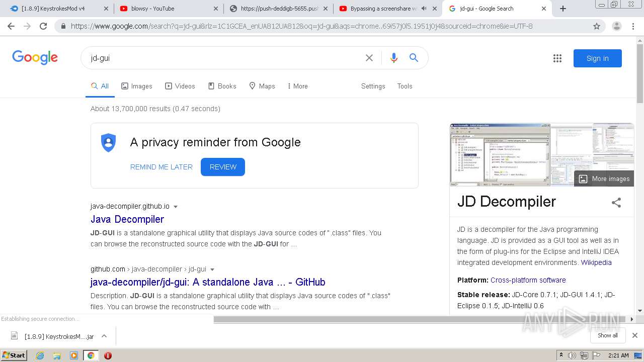This screenshot has width=644, height=362.
Task: Click the JD Decompiler screenshot thumbnail
Action: [x=500, y=154]
